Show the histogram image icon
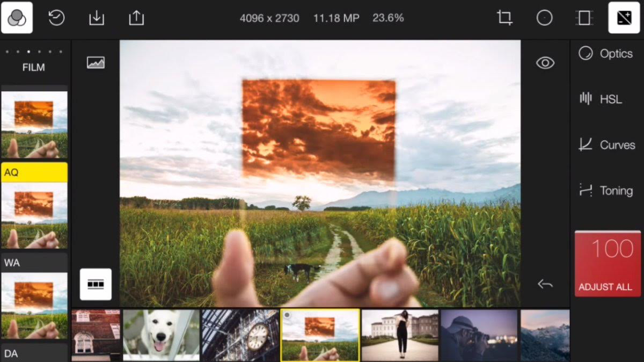The image size is (644, 362). tap(96, 63)
